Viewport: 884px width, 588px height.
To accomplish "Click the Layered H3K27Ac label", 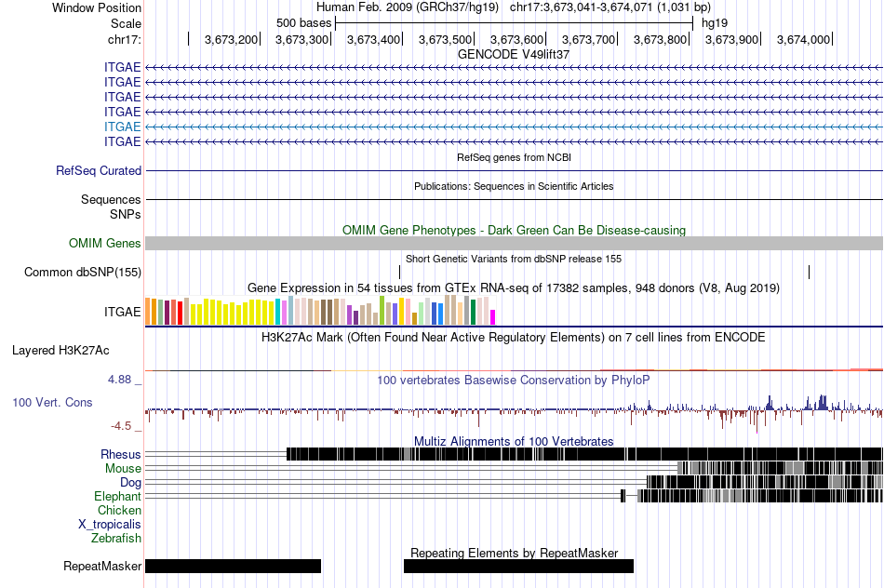I will coord(60,351).
